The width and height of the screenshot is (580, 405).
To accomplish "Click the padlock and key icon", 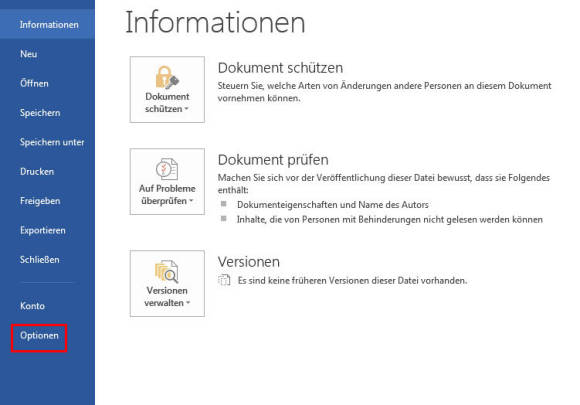I will tap(167, 77).
